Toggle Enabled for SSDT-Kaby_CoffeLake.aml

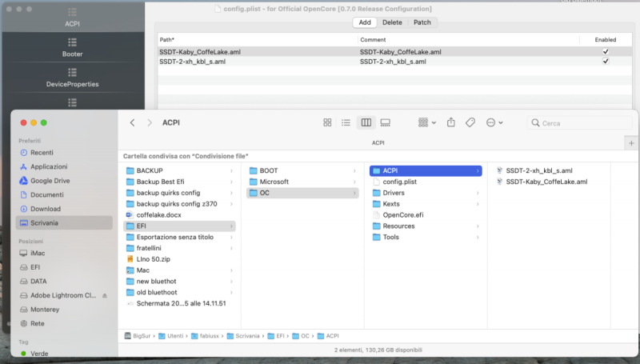[606, 52]
